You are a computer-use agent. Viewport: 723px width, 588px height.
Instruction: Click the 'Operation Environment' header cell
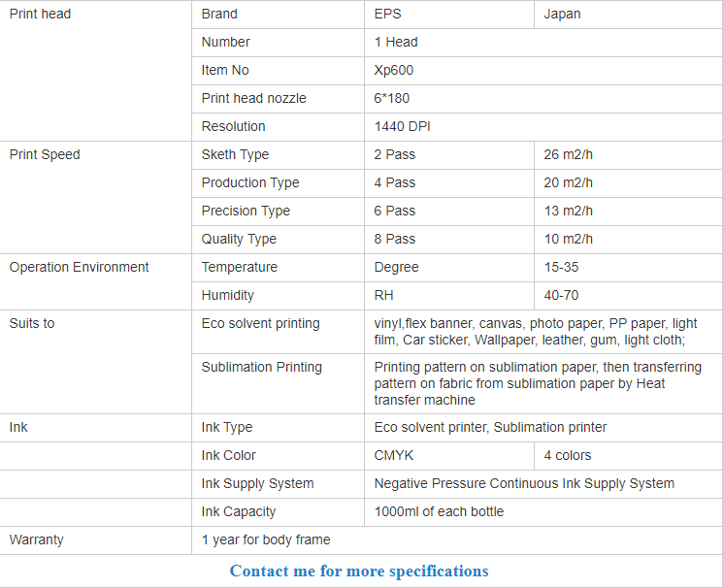80,267
